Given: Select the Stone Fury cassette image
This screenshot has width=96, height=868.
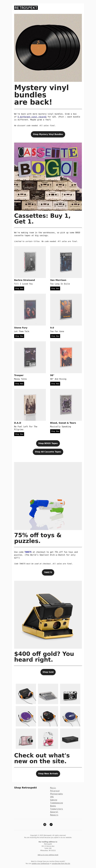Looking at the screenshot, I should pos(30,310).
